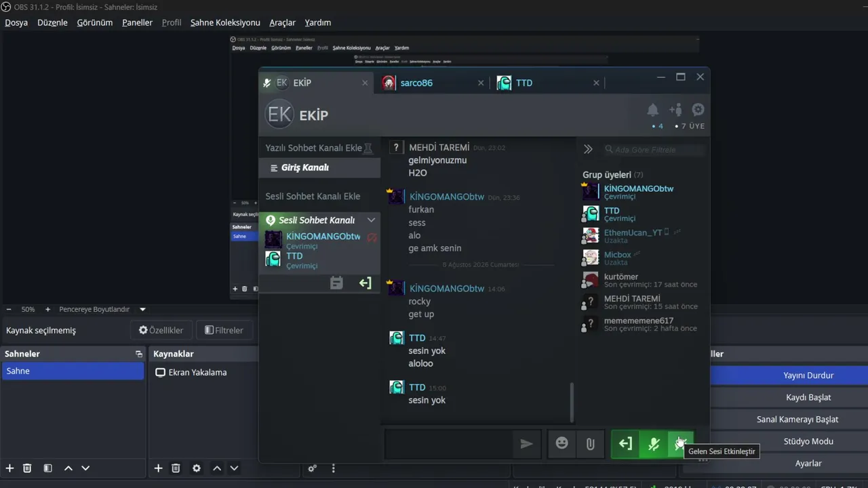
Task: Open the Dosya menu
Action: (16, 22)
